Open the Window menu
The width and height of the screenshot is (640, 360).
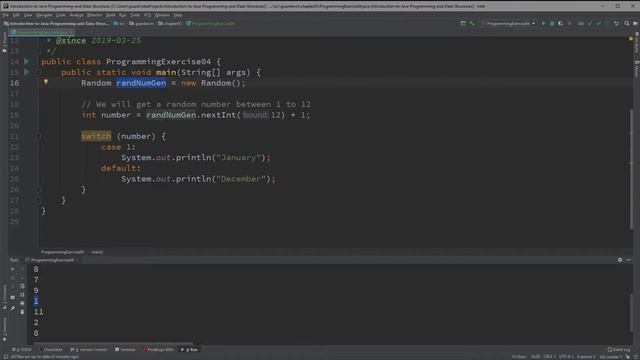[162, 15]
